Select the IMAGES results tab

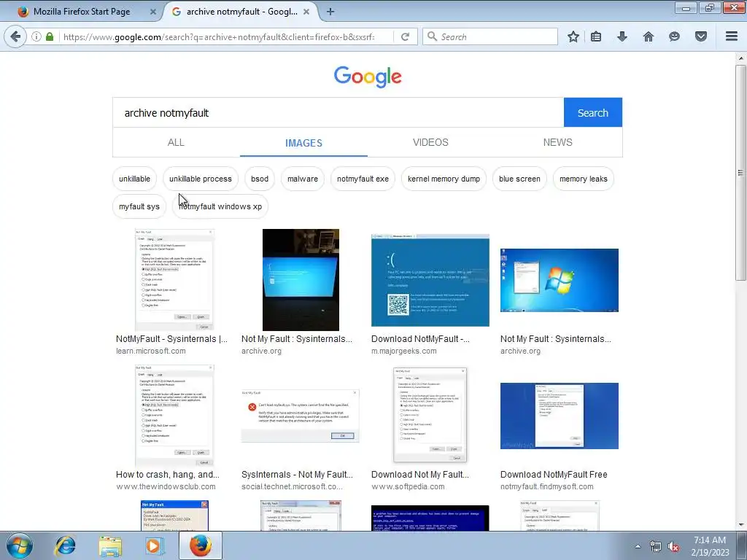pyautogui.click(x=303, y=143)
